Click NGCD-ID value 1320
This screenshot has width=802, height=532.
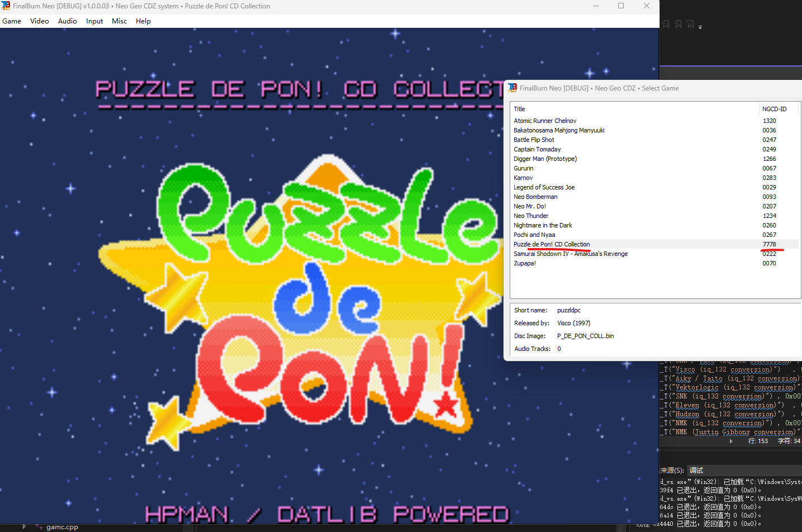pyautogui.click(x=769, y=121)
